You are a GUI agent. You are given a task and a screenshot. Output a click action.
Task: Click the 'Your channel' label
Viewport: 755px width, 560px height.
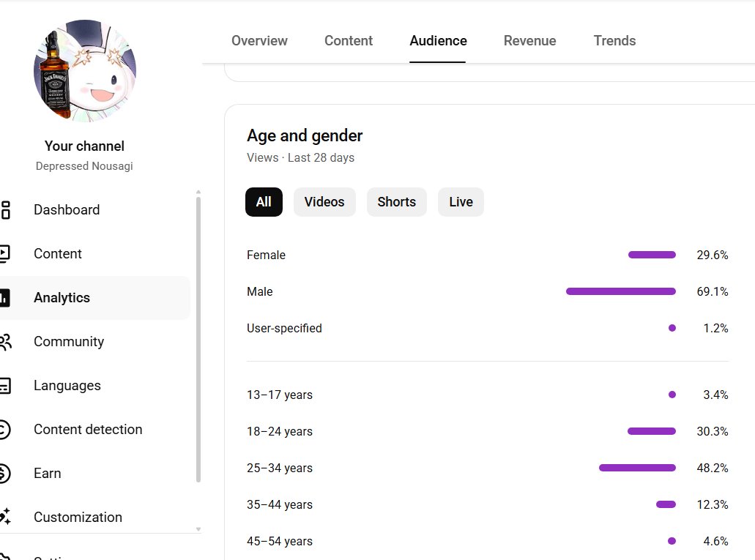tap(84, 146)
